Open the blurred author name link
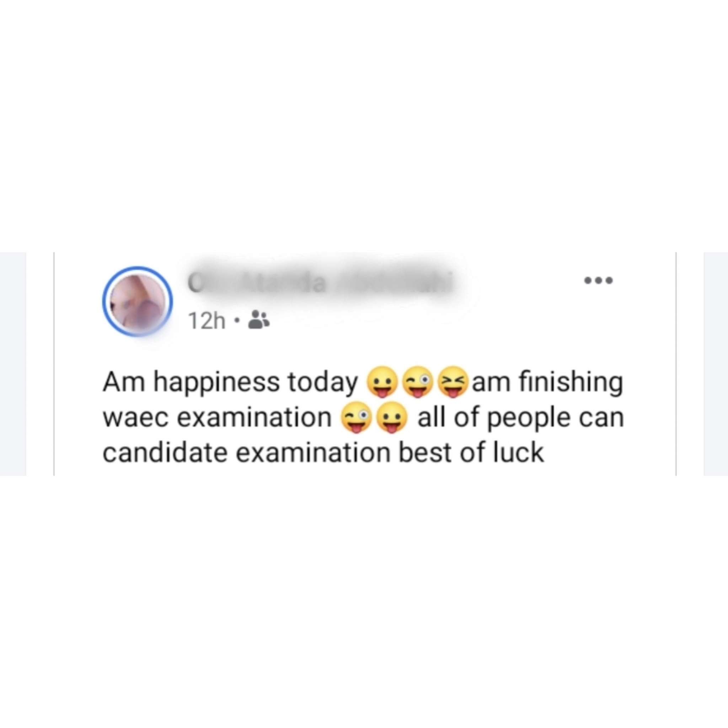 click(320, 283)
